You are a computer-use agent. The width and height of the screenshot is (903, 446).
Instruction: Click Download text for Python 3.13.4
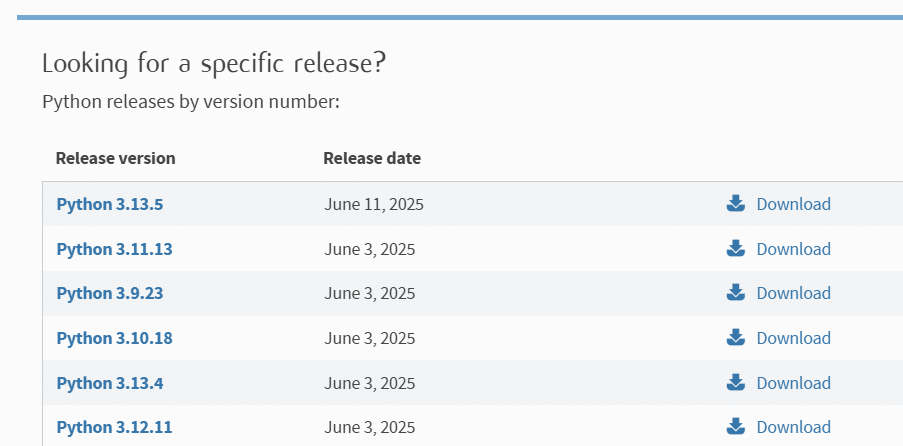pos(793,383)
